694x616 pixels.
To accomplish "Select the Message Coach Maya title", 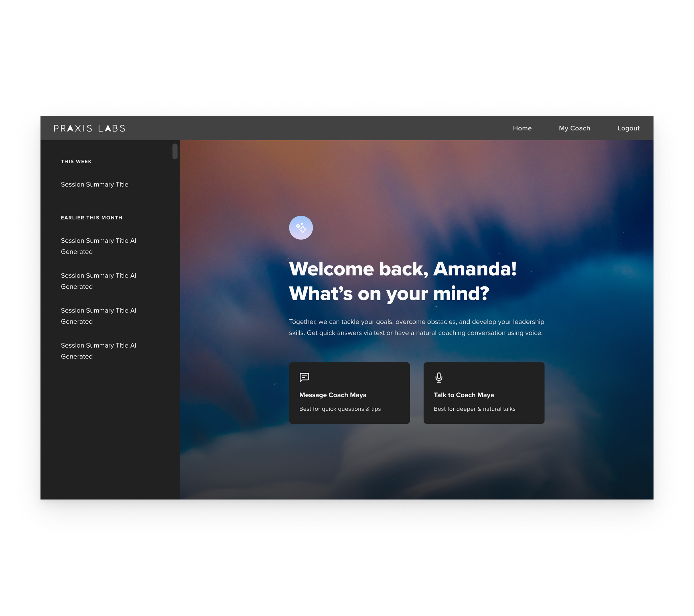I will click(333, 395).
